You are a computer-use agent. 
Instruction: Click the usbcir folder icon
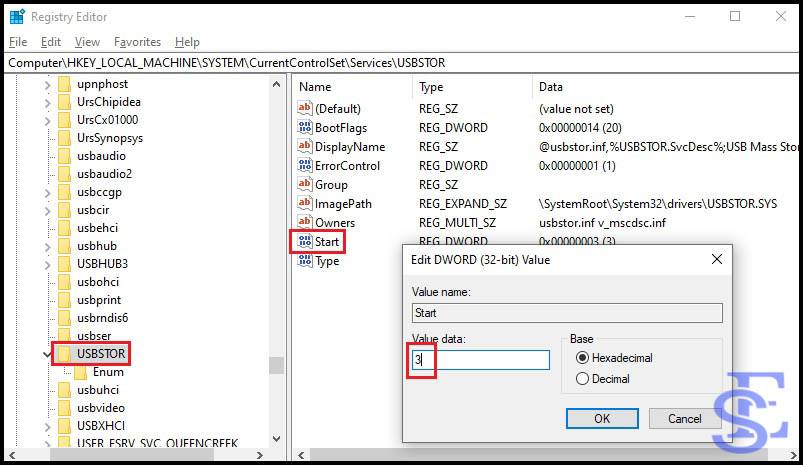[65, 210]
